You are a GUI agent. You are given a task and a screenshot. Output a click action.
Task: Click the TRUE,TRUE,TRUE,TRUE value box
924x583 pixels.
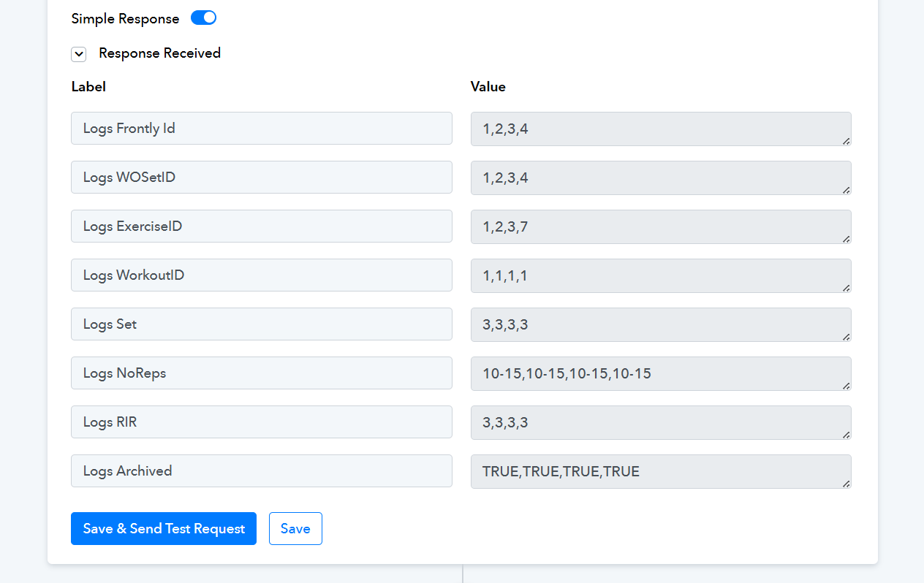660,471
